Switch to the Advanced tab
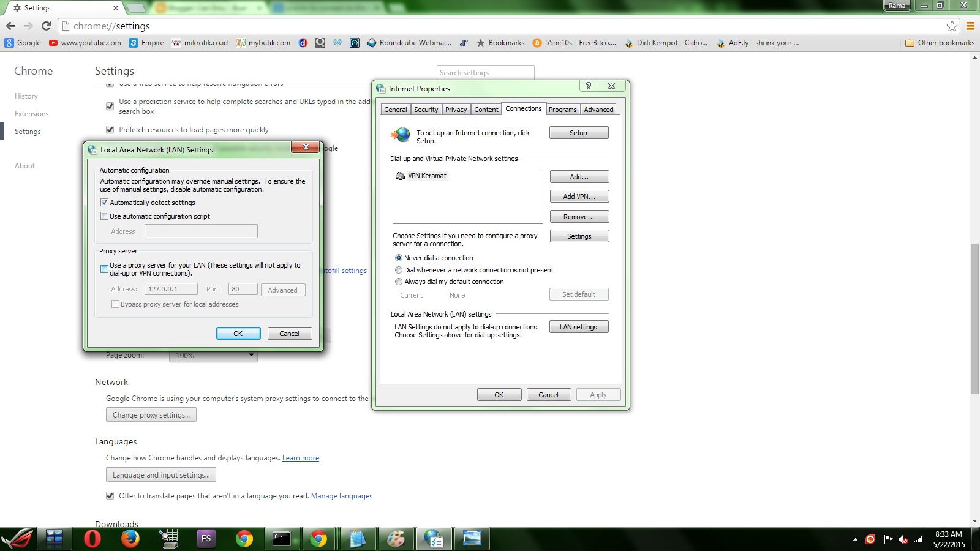 point(598,110)
